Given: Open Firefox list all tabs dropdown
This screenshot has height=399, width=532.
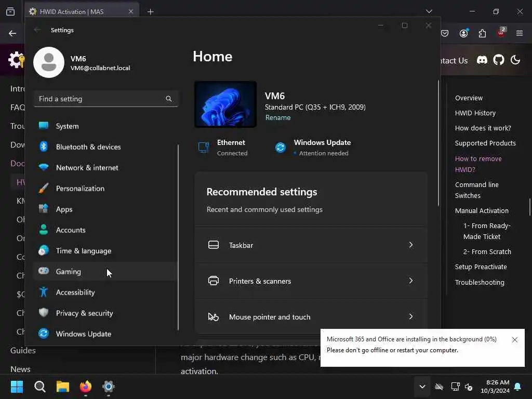Looking at the screenshot, I should 429,11.
